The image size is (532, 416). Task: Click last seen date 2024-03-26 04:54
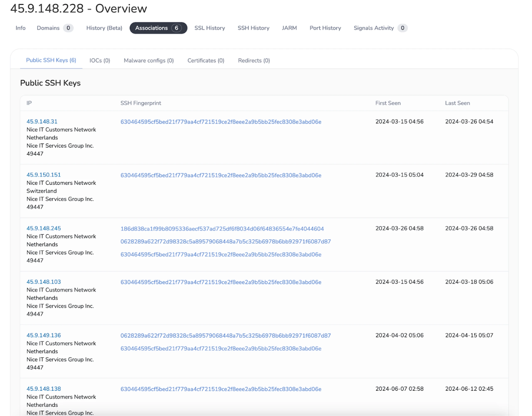(x=469, y=121)
